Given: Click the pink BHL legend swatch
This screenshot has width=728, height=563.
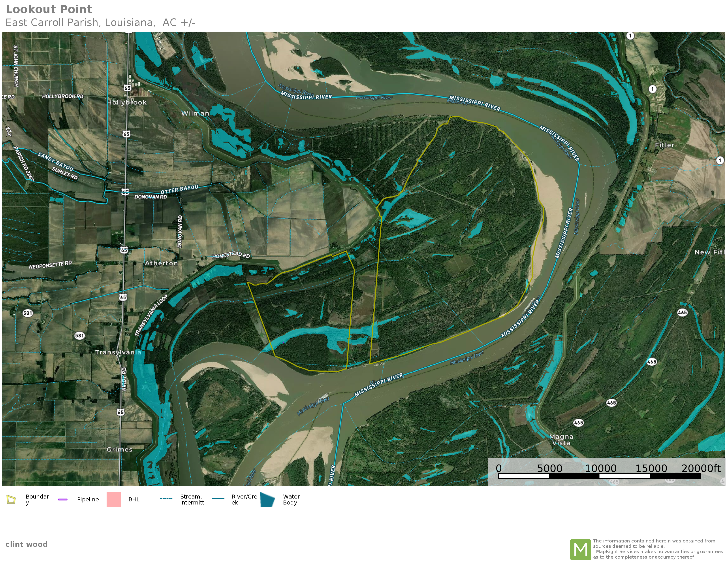Looking at the screenshot, I should (114, 499).
